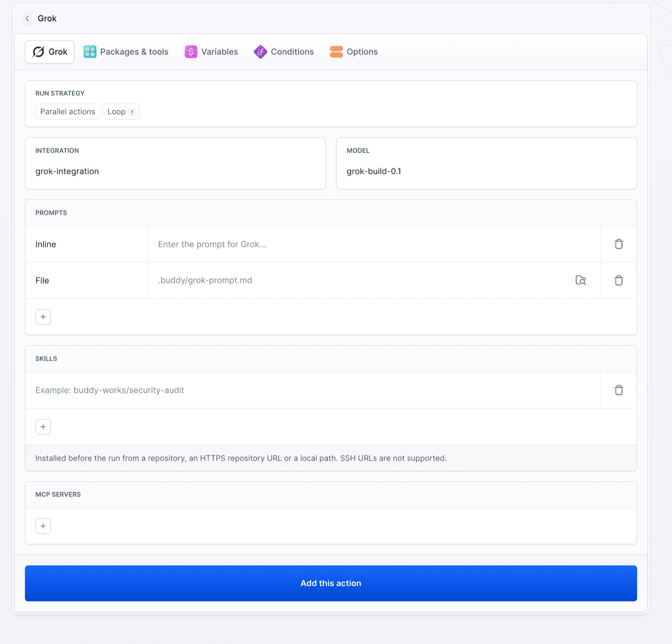Open the Grok tab
Screen dimensions: 672x644
tap(49, 52)
